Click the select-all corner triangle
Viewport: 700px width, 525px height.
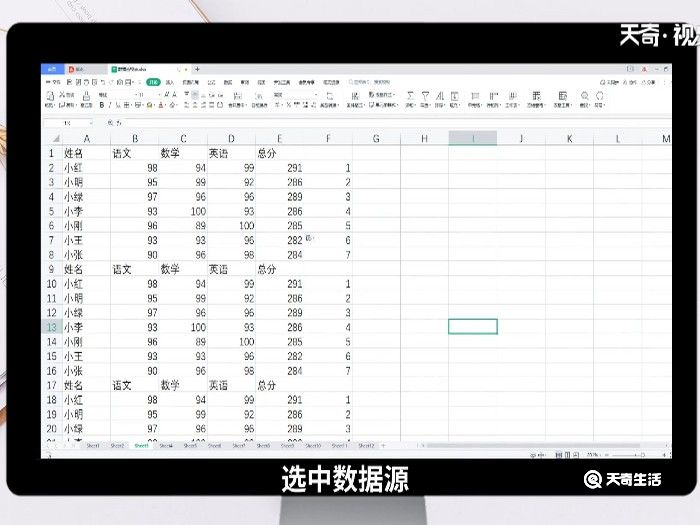click(x=56, y=139)
